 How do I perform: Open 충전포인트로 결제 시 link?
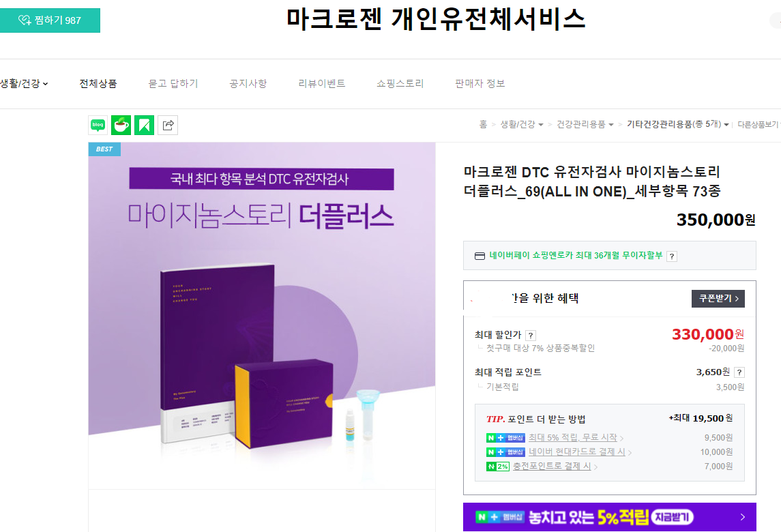(x=552, y=467)
